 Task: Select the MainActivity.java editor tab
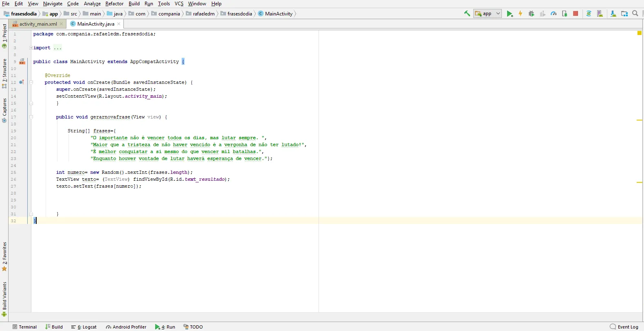tap(95, 24)
